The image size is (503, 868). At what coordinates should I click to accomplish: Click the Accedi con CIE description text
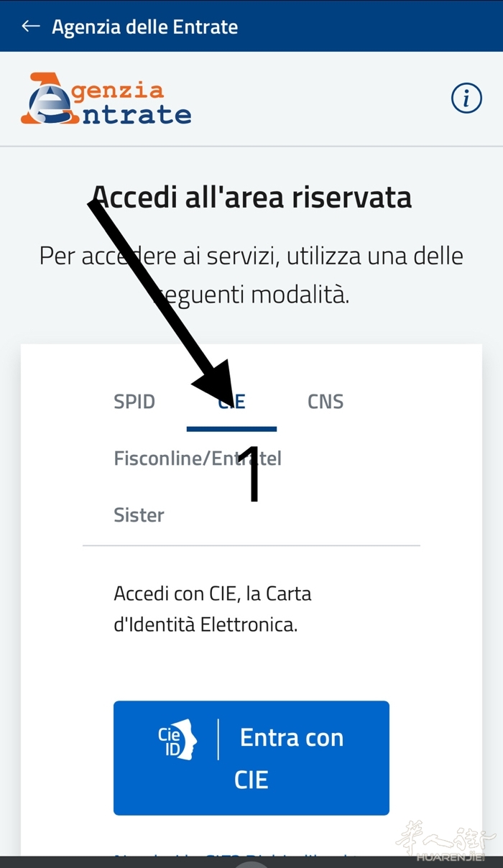[x=212, y=609]
